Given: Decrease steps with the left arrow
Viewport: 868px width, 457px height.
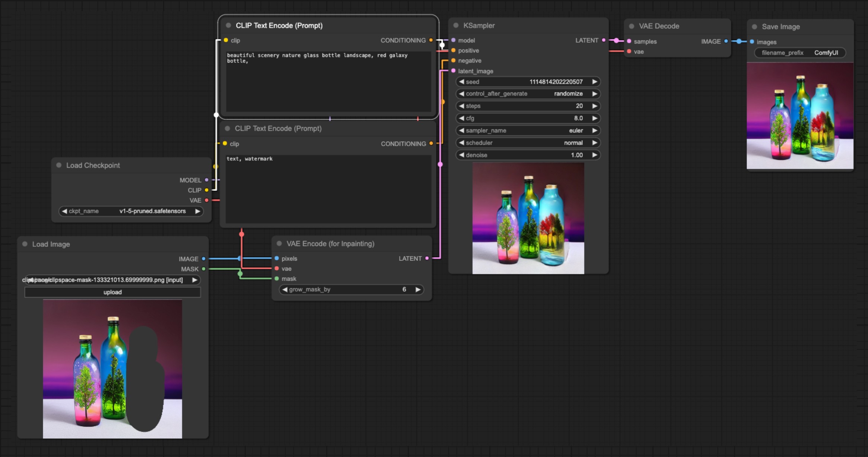Looking at the screenshot, I should click(461, 106).
